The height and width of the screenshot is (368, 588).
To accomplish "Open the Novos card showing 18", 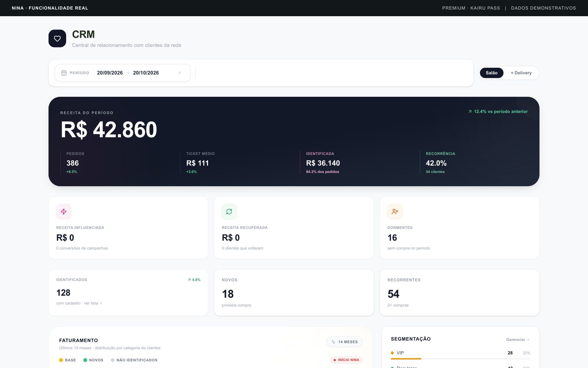I will click(x=294, y=293).
